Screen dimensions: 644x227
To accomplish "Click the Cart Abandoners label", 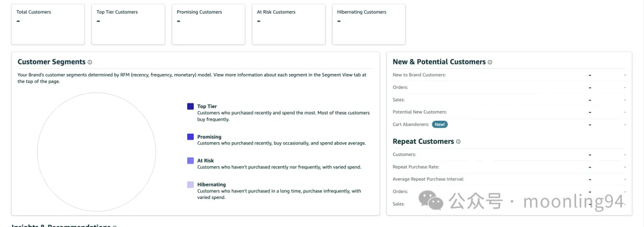I will 411,124.
